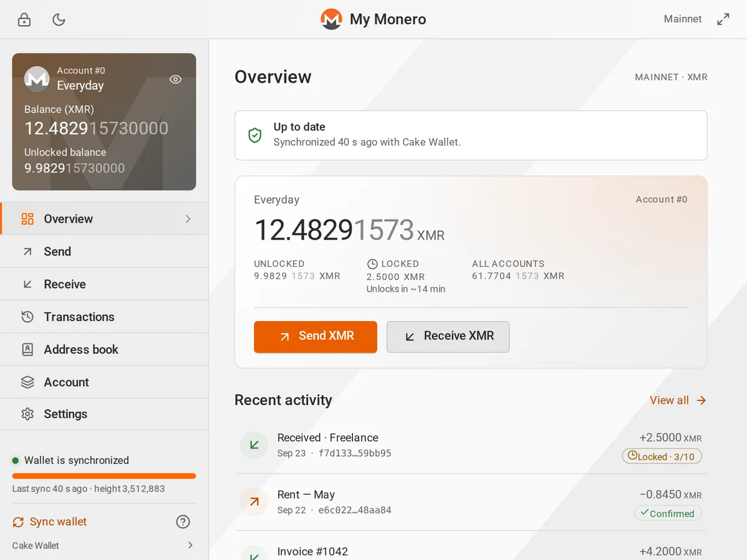Click the +2.5000 XMR amount
The width and height of the screenshot is (747, 560).
670,438
